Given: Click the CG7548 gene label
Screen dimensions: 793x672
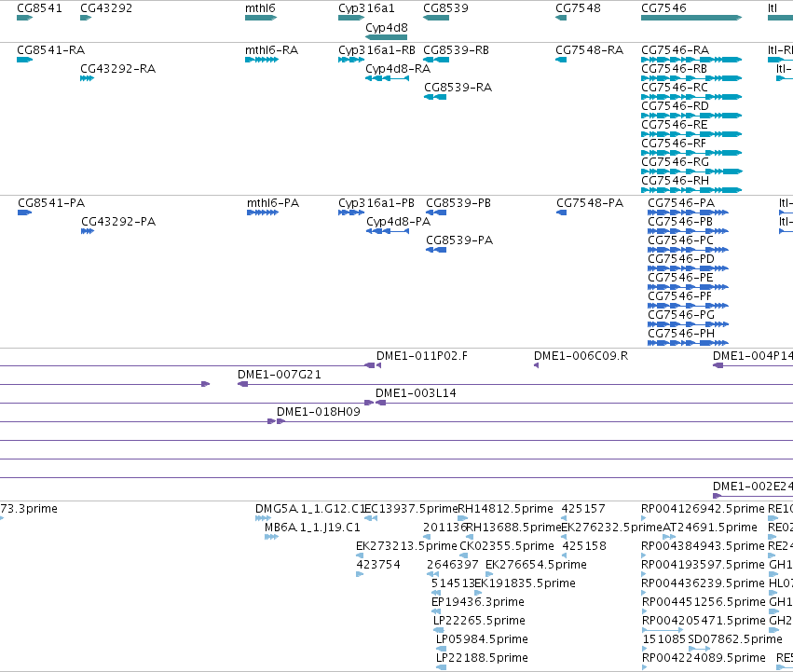Looking at the screenshot, I should (578, 8).
